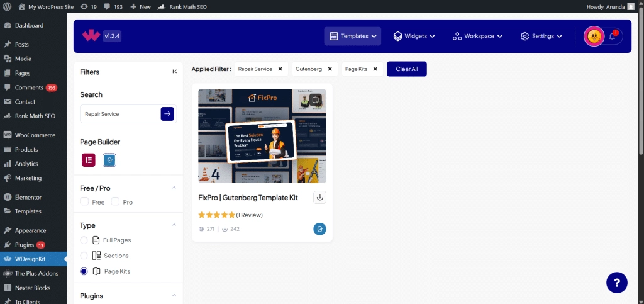The height and width of the screenshot is (304, 644).
Task: Open the 19 pending updates icon
Action: pos(89,7)
